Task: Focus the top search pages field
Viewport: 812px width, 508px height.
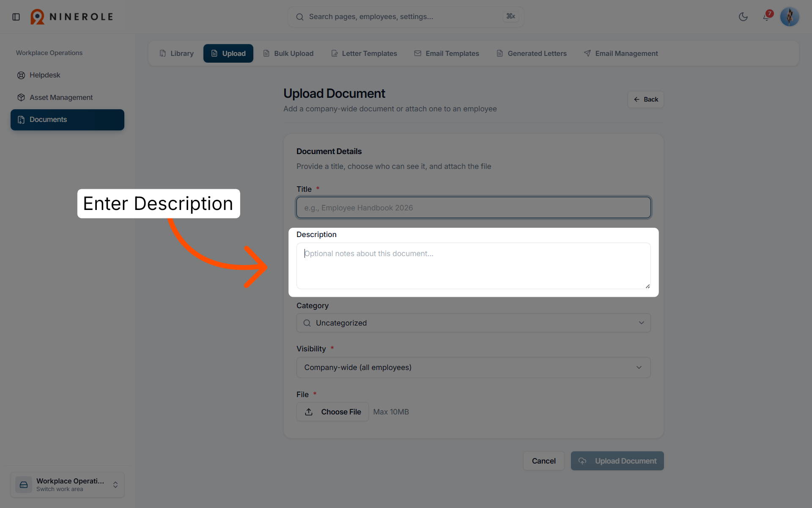Action: (406, 17)
